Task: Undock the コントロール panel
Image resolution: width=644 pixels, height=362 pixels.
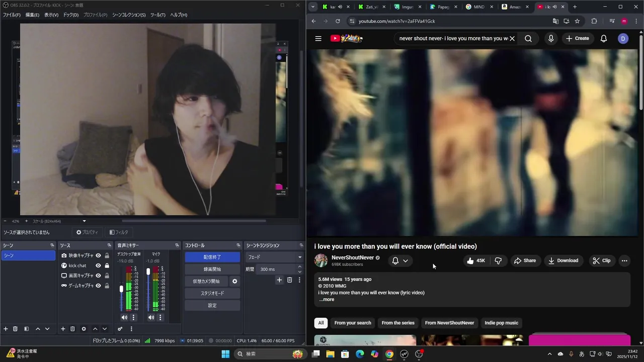Action: pos(238,245)
